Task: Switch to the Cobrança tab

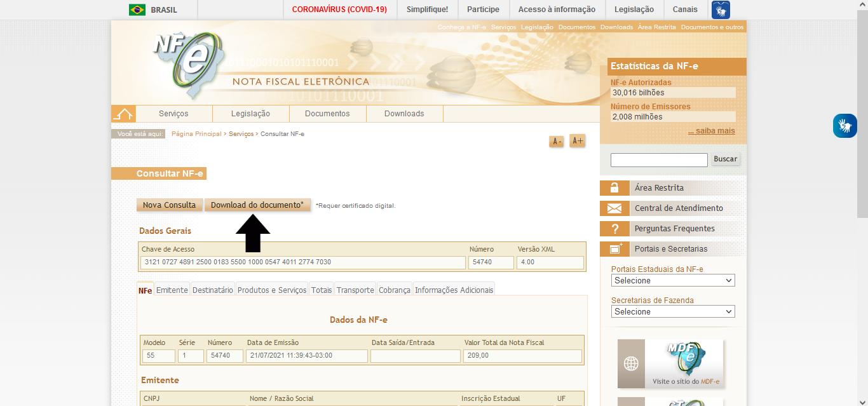Action: point(395,290)
